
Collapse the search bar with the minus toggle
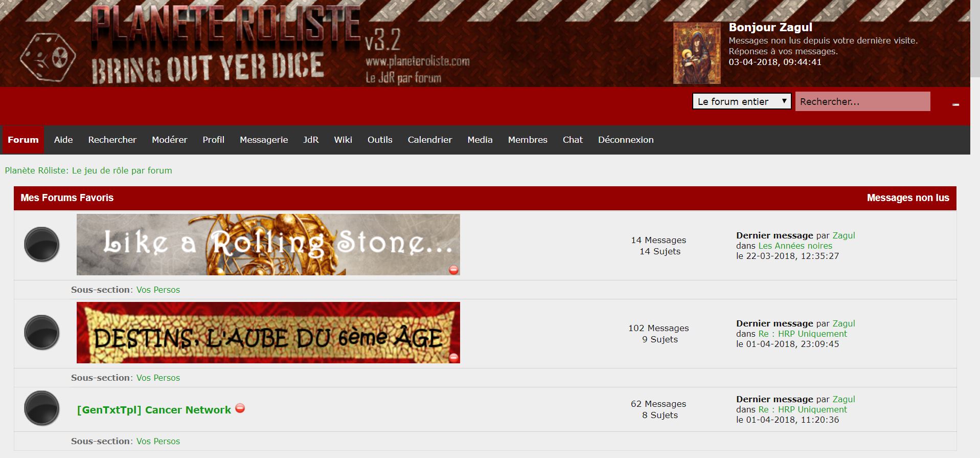click(955, 104)
